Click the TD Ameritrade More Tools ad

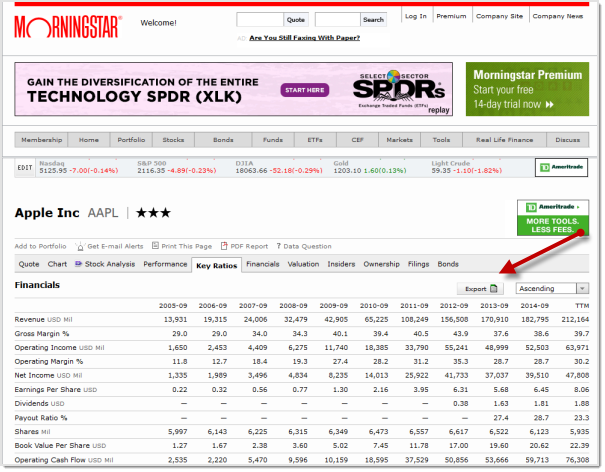click(553, 218)
